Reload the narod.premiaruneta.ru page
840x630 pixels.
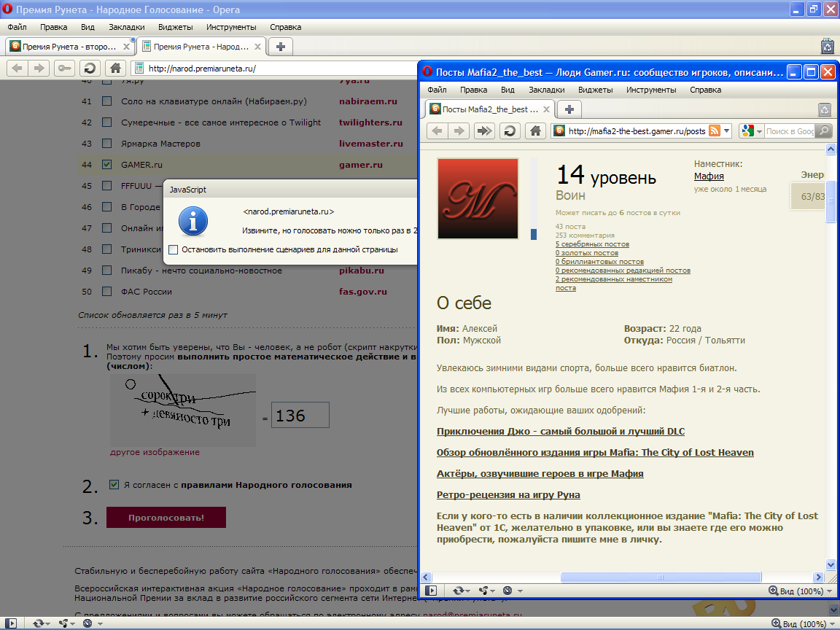tap(90, 68)
